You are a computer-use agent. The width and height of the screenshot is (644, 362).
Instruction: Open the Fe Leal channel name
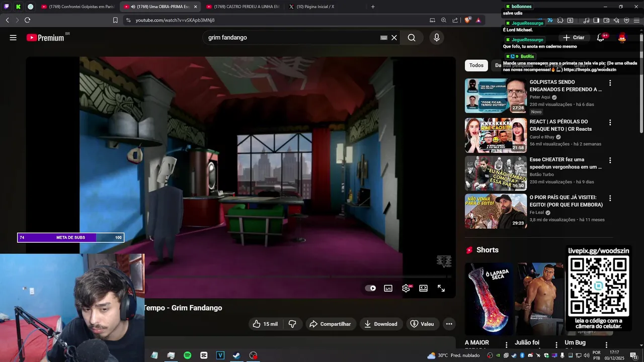point(536,213)
